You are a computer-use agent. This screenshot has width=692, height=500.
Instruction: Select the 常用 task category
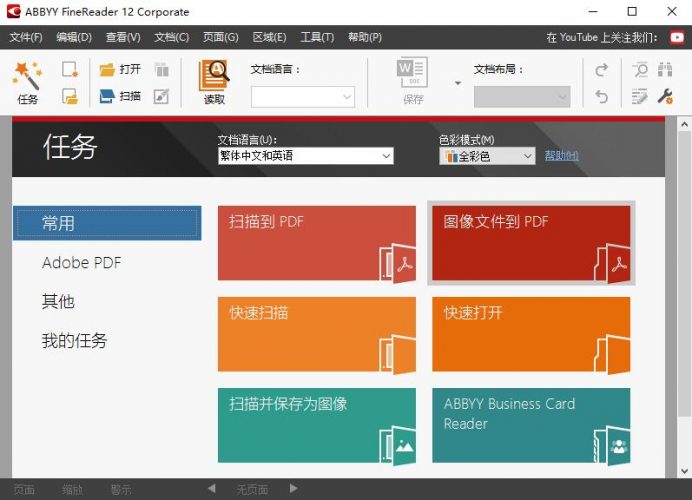[x=107, y=223]
